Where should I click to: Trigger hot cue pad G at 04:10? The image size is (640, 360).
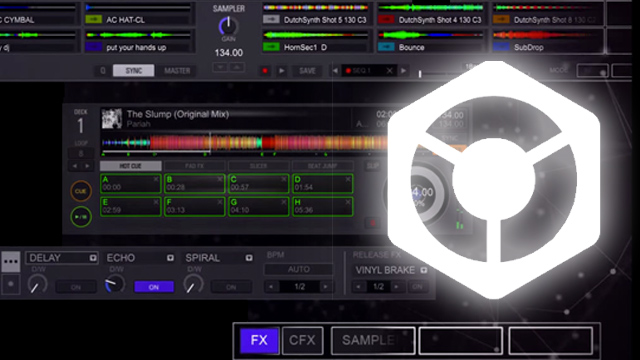258,207
